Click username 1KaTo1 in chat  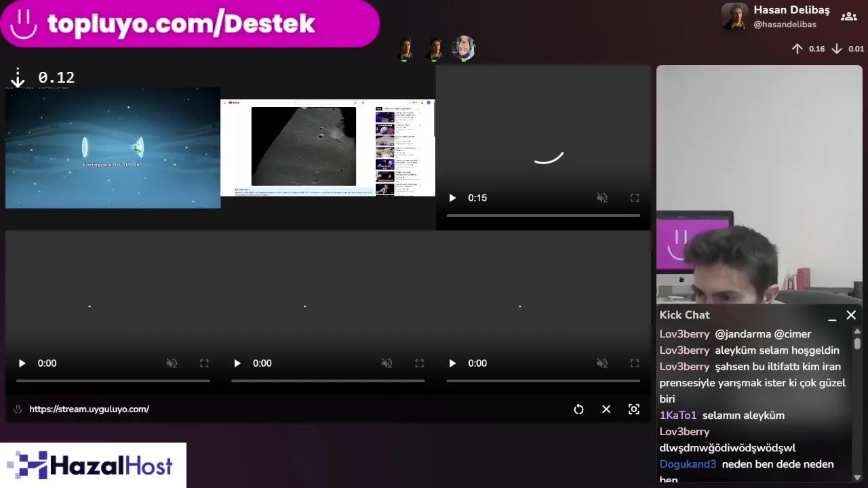(x=678, y=415)
